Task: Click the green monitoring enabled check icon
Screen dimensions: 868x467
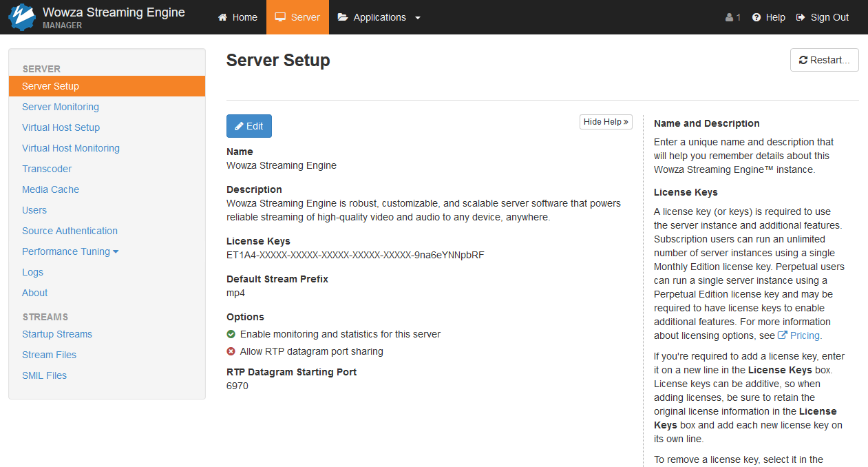Action: [231, 334]
